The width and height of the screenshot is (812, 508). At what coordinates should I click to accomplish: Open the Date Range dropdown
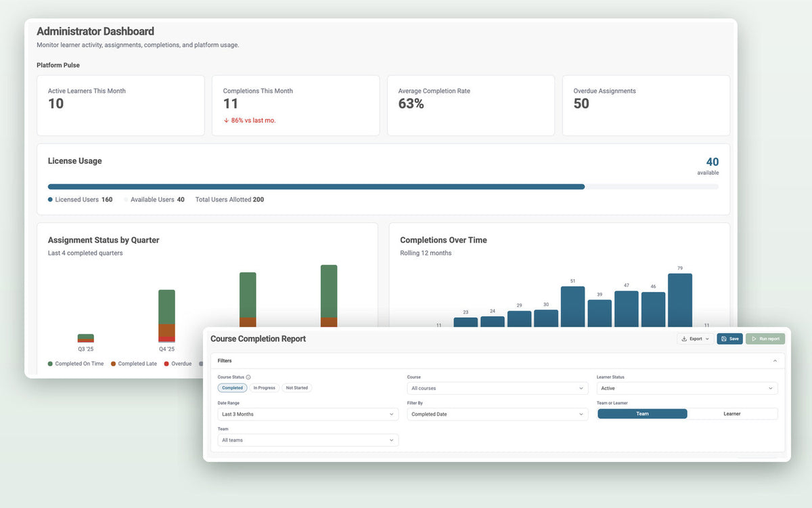tap(308, 414)
